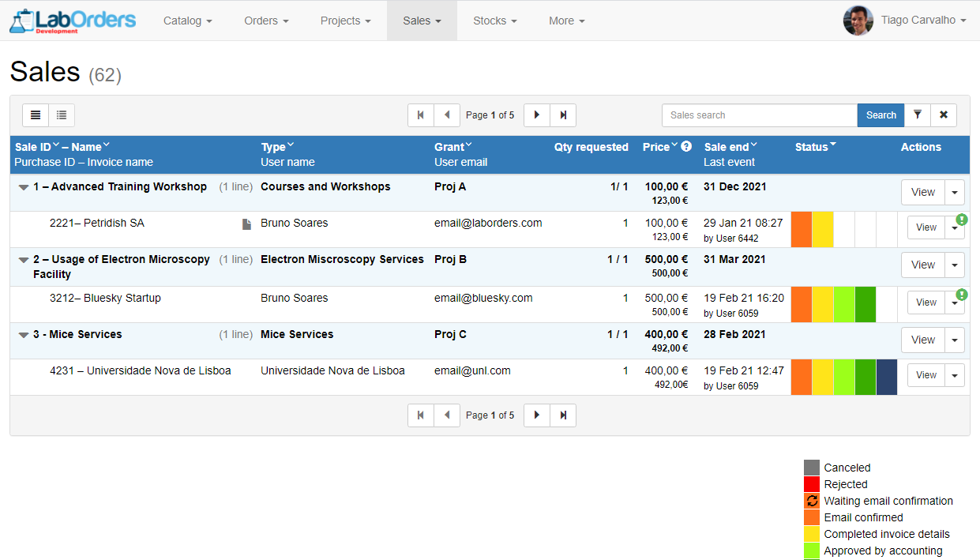
Task: Switch to expanded list view icon
Action: pyautogui.click(x=36, y=115)
